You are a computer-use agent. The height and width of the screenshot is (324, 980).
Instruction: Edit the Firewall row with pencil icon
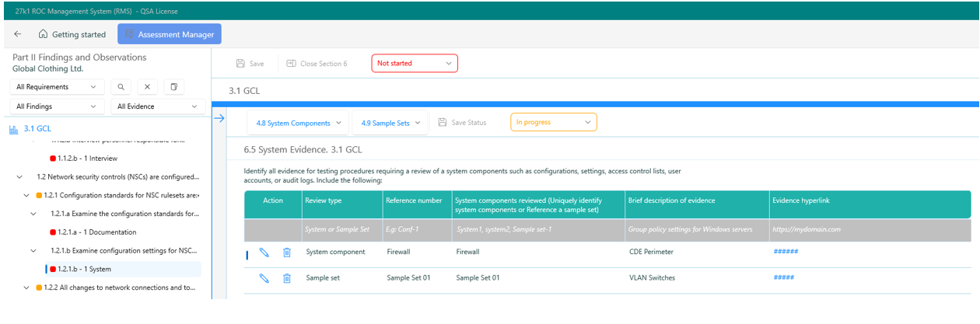pos(264,253)
